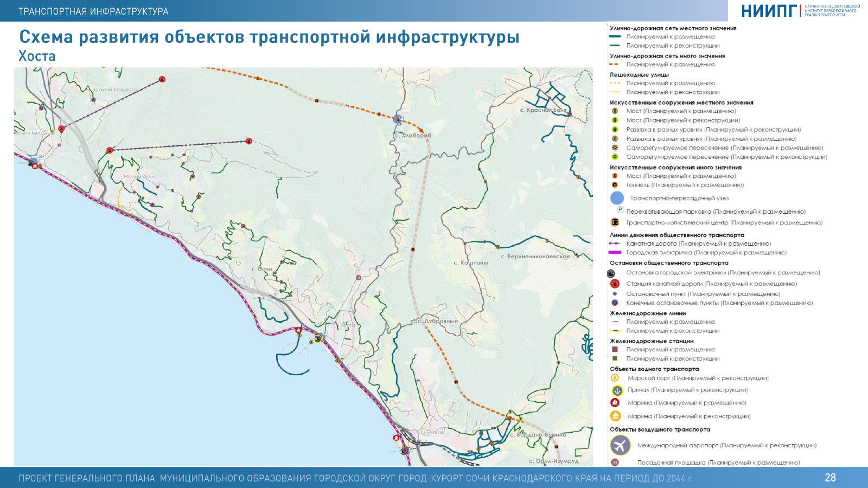This screenshot has height=488, width=868.
Task: Click the Причал anchor icon in legend
Action: (617, 390)
